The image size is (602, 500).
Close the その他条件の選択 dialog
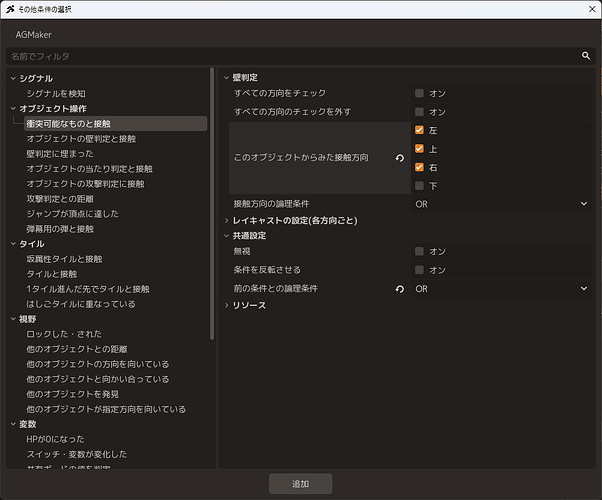(x=592, y=9)
